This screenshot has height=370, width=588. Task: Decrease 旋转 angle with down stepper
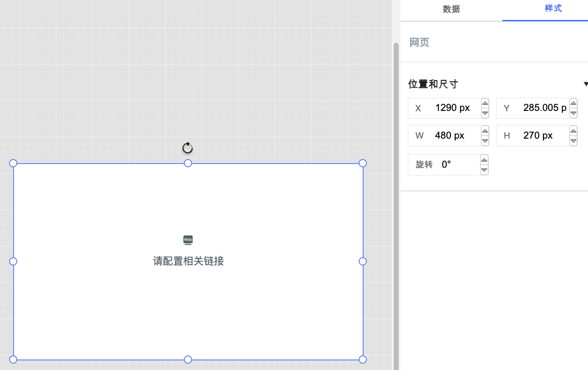coord(484,170)
